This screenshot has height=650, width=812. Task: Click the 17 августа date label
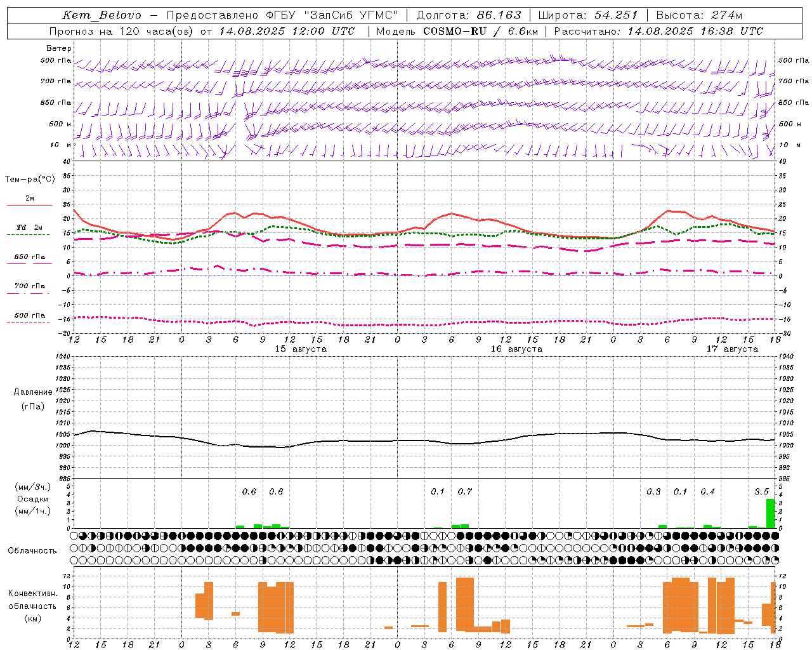[x=732, y=349]
